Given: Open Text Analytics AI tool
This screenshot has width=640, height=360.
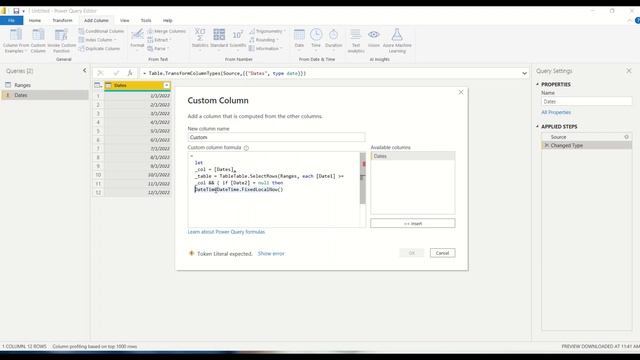Looking at the screenshot, I should [356, 40].
